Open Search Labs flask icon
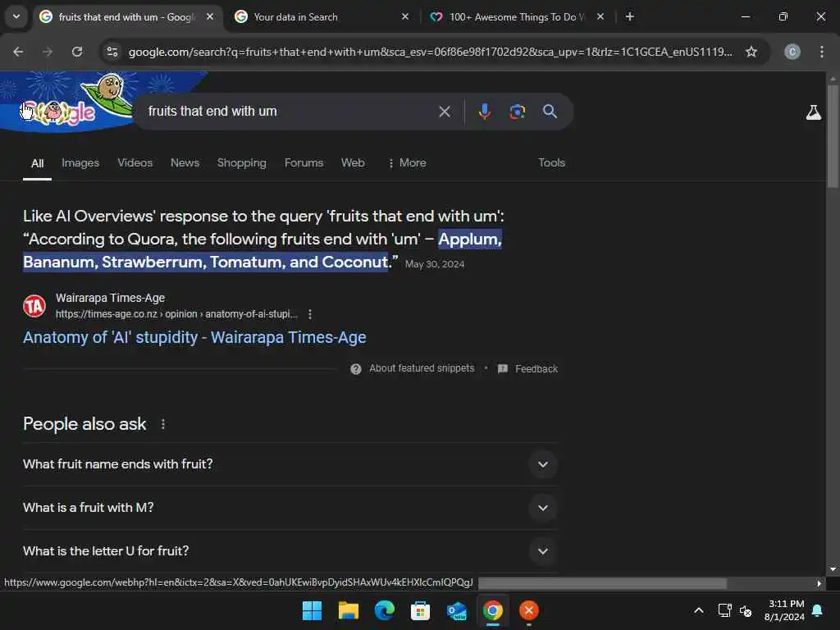The width and height of the screenshot is (840, 630). 813,112
